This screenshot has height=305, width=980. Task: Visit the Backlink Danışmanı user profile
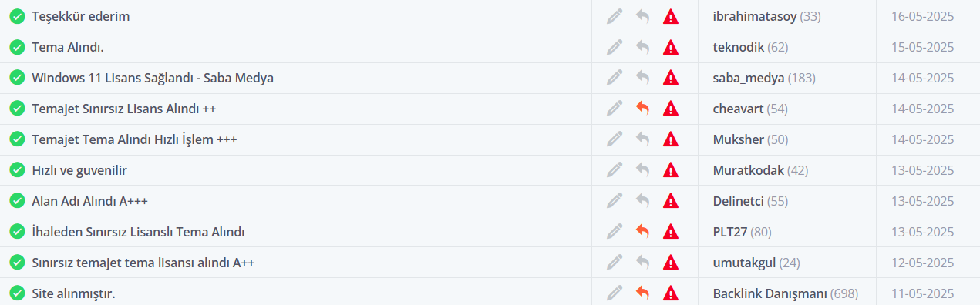[x=770, y=293]
